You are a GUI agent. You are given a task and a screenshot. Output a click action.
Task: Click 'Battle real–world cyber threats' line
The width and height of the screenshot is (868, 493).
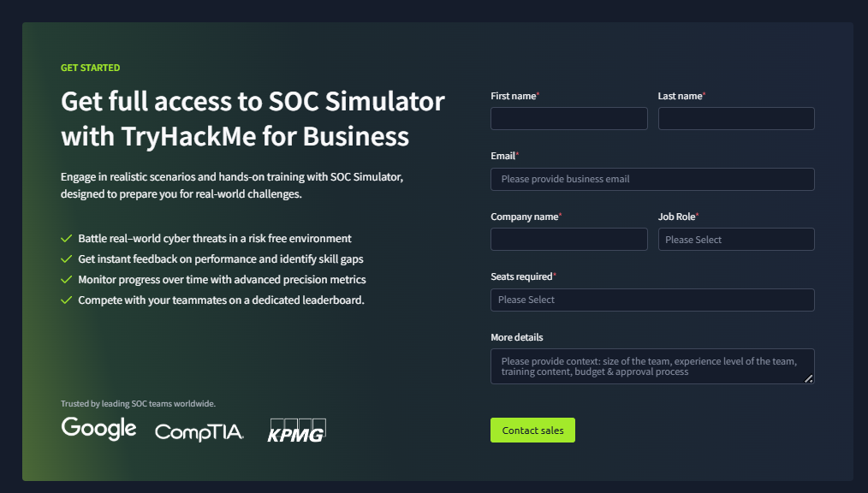(x=215, y=239)
